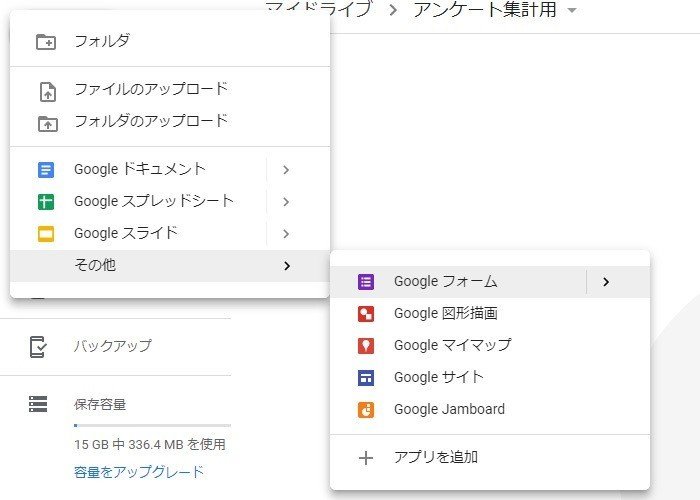Expand the Google フォーム submenu arrow

(x=606, y=282)
